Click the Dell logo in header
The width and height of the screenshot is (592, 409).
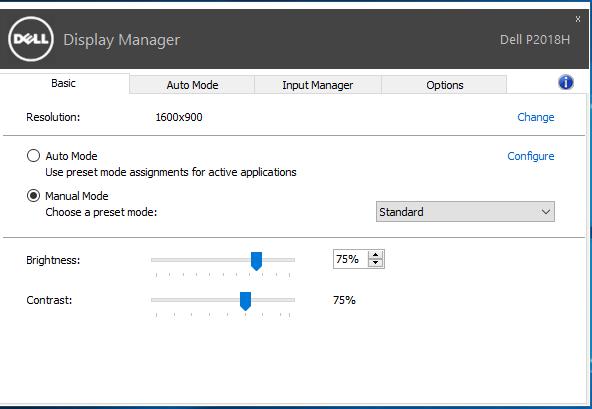(31, 39)
